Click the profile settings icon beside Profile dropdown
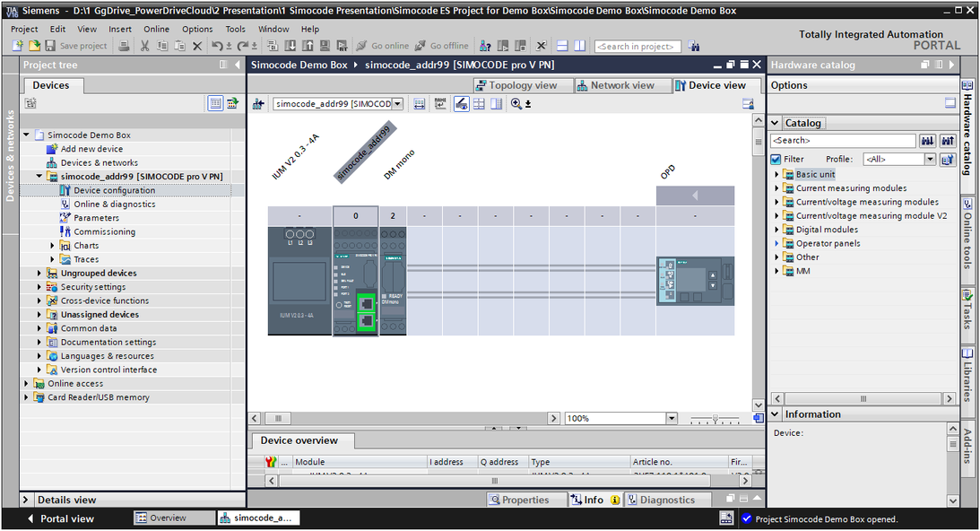Viewport: 980px width, 531px height. pos(947,160)
